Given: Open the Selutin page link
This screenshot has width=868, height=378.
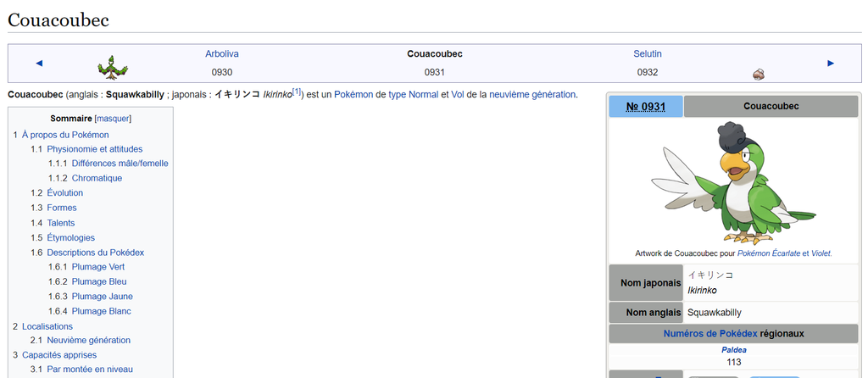Looking at the screenshot, I should click(648, 53).
